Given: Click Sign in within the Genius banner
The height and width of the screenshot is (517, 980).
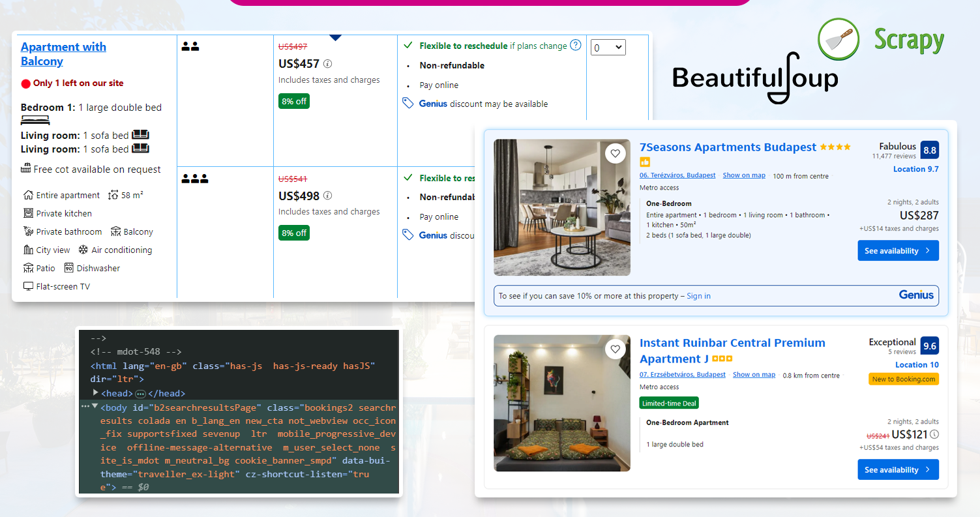Looking at the screenshot, I should (698, 295).
